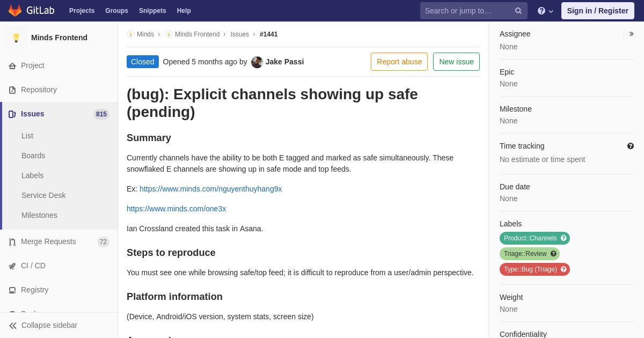Click the Product::Channels label
This screenshot has height=338, width=644.
pyautogui.click(x=535, y=238)
